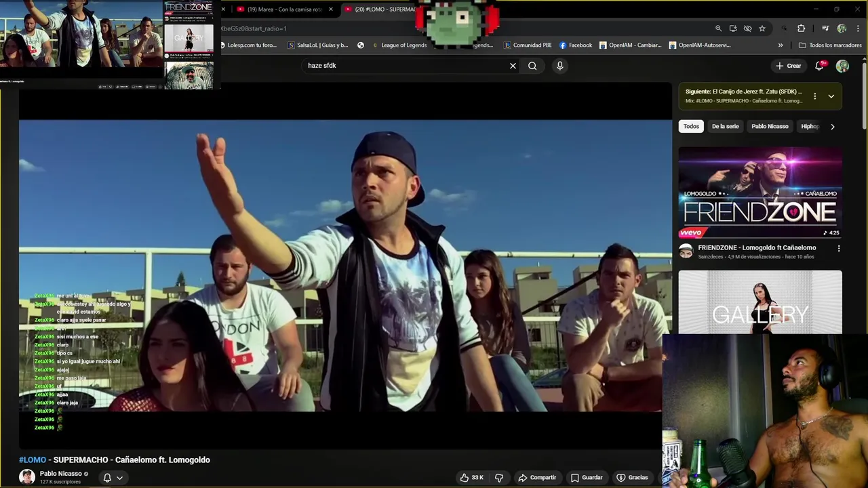Open the GALLERY video thumbnail

click(x=760, y=302)
